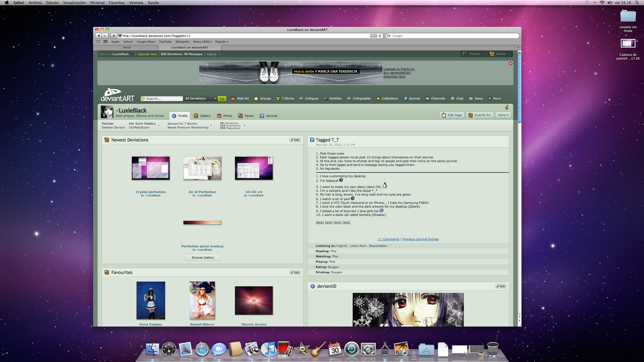Open the Crystal perfection thumbnail
The height and width of the screenshot is (362, 644).
151,168
